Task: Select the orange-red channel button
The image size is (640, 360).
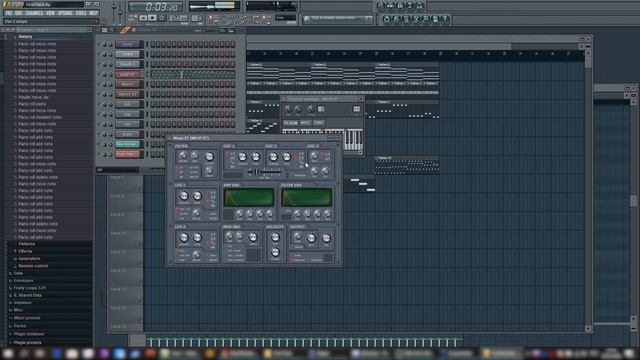Action: coord(128,154)
